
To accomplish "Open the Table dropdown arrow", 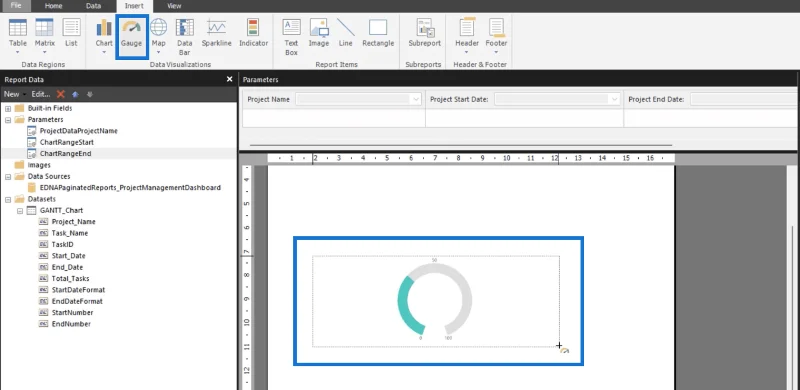I will pyautogui.click(x=18, y=52).
